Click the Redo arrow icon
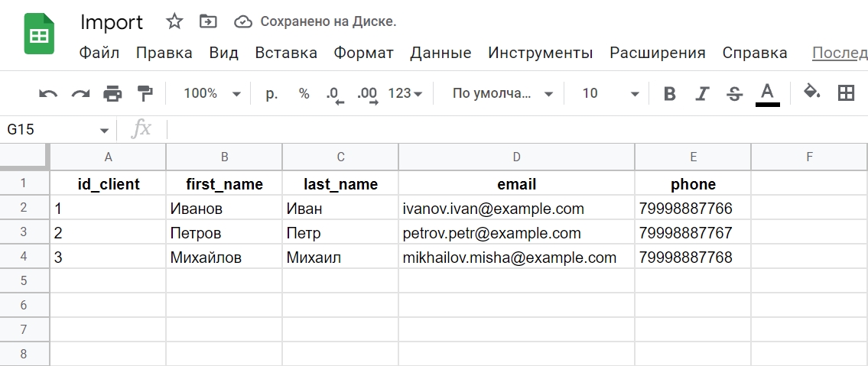The image size is (868, 366). [81, 93]
